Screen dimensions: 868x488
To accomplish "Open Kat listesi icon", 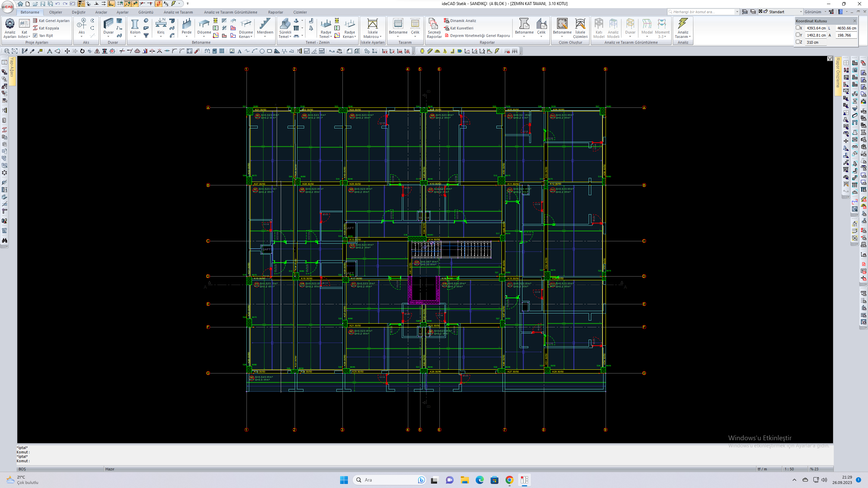I will tap(24, 28).
